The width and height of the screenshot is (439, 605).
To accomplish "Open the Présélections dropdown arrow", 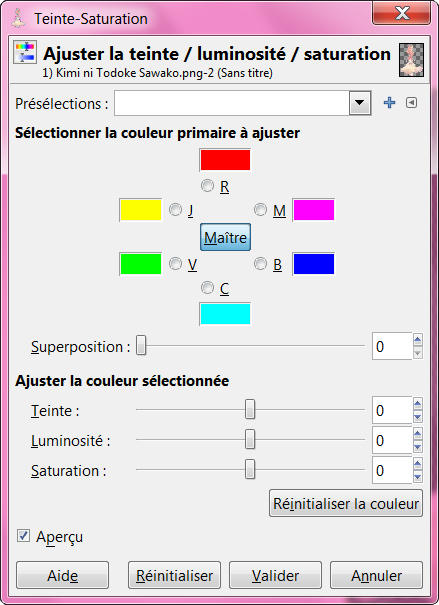I will [360, 103].
